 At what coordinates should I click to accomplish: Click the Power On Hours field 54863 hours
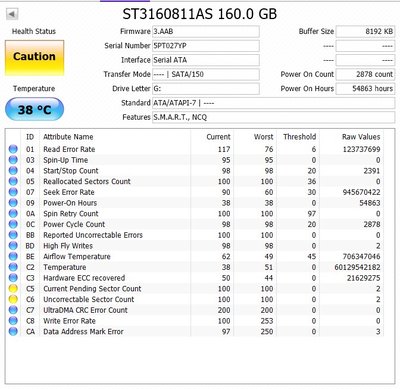click(x=365, y=89)
